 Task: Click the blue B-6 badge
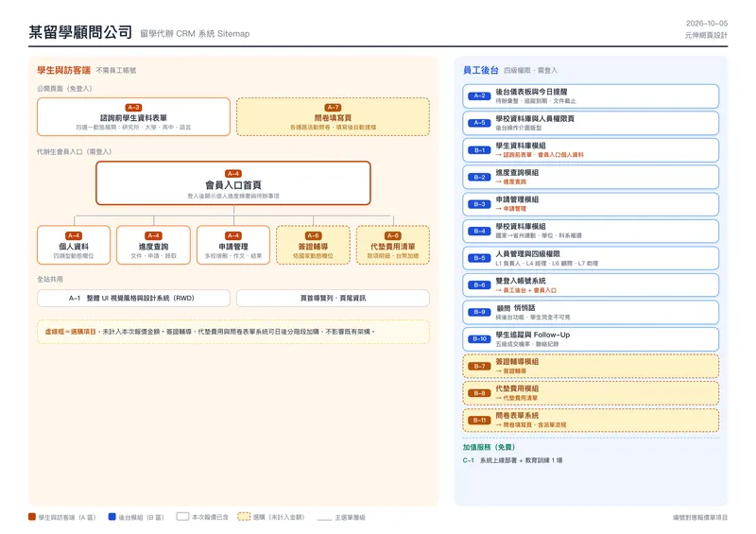pyautogui.click(x=479, y=285)
